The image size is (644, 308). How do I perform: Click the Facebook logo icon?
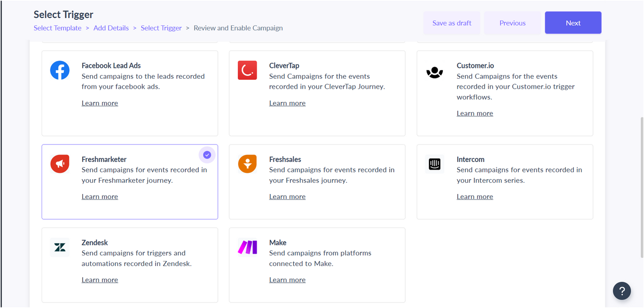tap(60, 70)
